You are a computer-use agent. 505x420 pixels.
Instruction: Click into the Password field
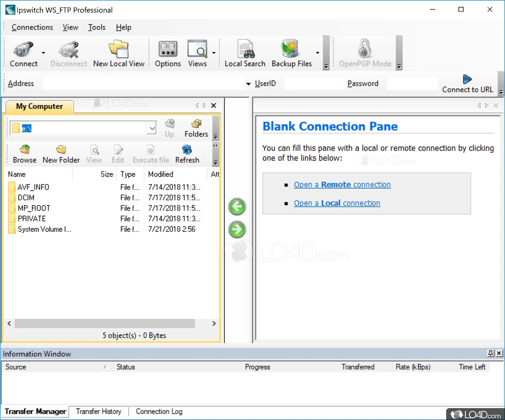tap(413, 84)
